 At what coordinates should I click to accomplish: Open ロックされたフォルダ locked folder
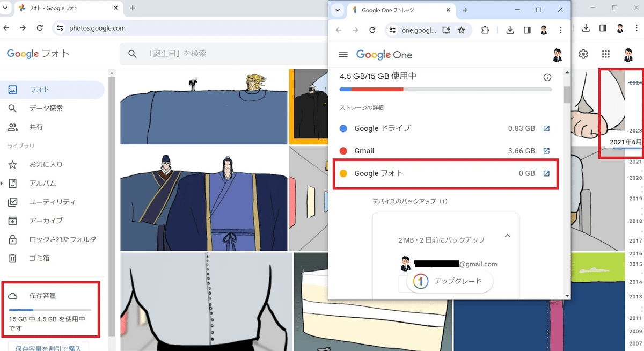pyautogui.click(x=60, y=239)
